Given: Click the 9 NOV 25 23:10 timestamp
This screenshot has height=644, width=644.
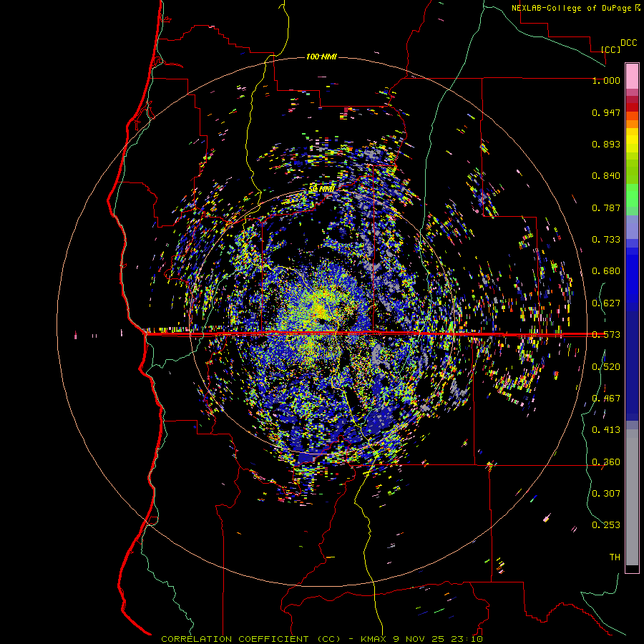Looking at the screenshot, I should (438, 639).
